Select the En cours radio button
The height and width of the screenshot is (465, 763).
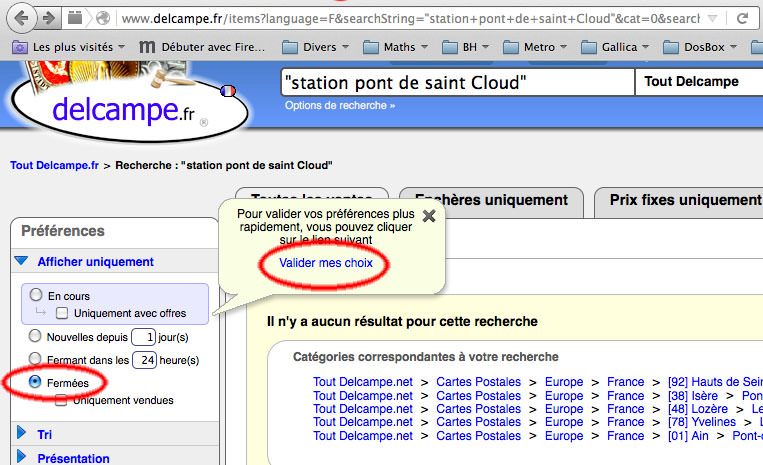tap(36, 295)
